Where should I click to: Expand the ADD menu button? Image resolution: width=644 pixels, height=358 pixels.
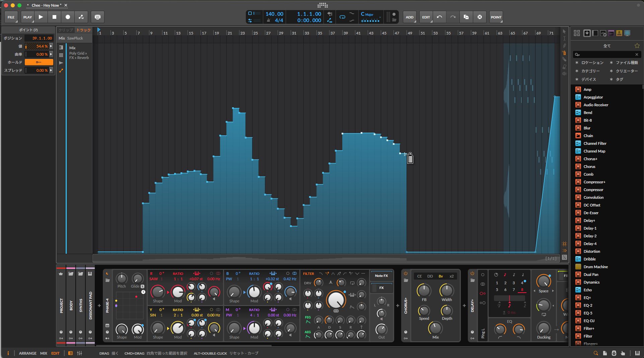point(410,17)
